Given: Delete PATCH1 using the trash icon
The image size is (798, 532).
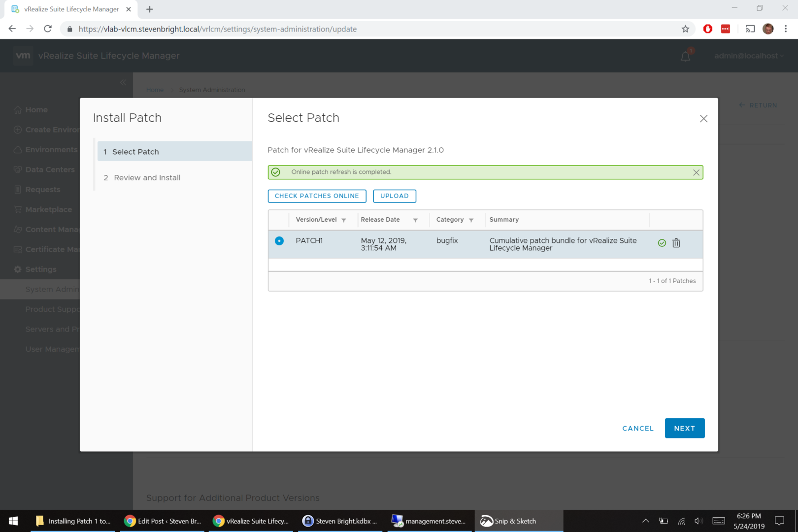Looking at the screenshot, I should pyautogui.click(x=676, y=243).
